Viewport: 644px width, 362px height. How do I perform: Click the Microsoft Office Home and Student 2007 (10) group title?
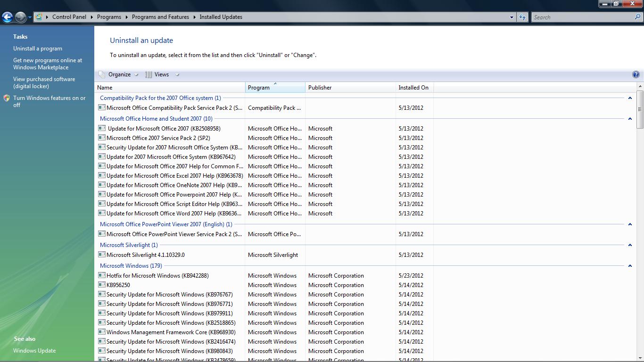[x=156, y=119]
